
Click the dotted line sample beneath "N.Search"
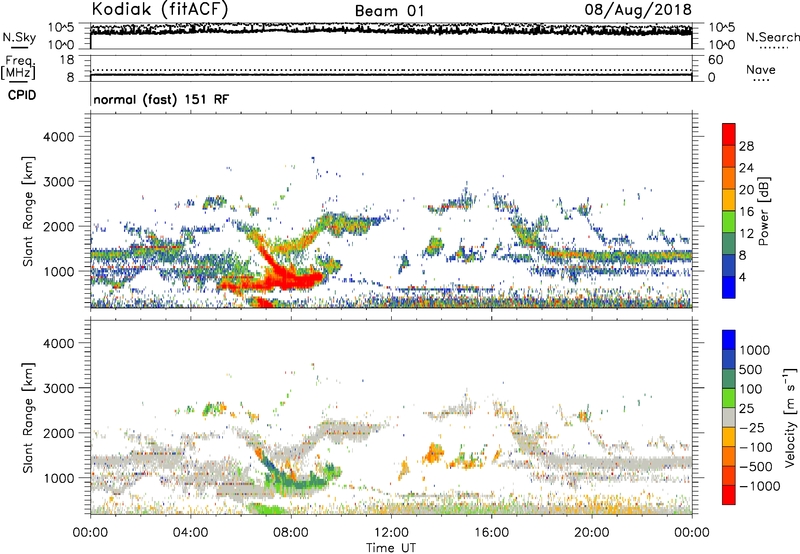click(773, 48)
